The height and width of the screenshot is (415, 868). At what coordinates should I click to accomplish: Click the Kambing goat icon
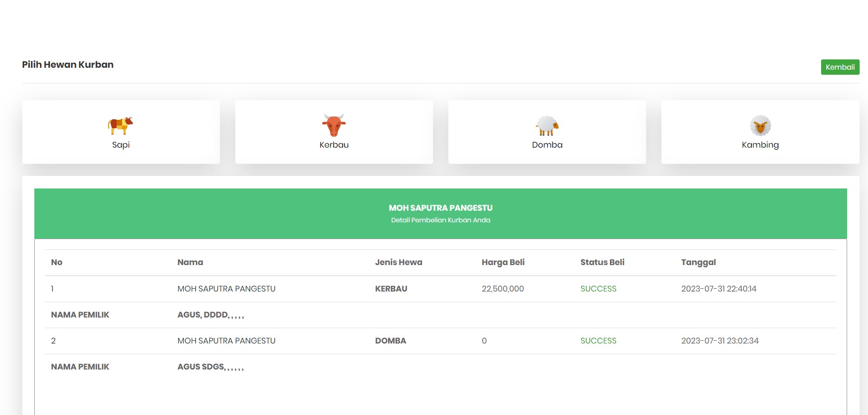tap(760, 126)
